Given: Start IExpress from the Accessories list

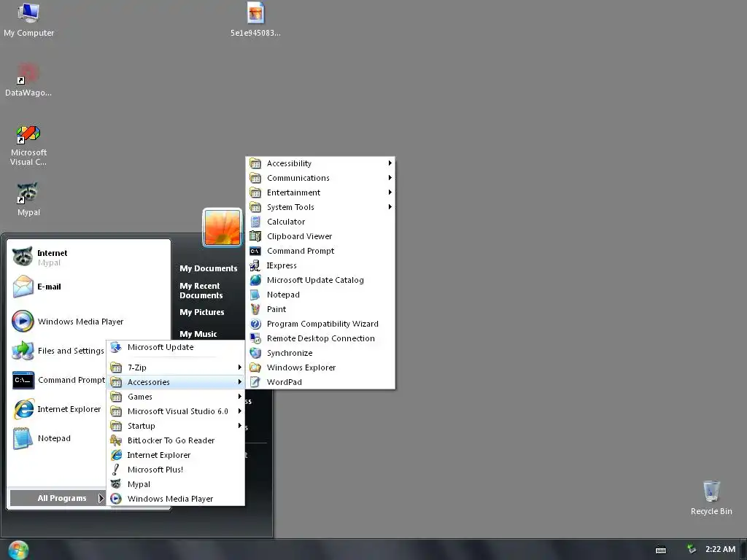Looking at the screenshot, I should click(320, 265).
